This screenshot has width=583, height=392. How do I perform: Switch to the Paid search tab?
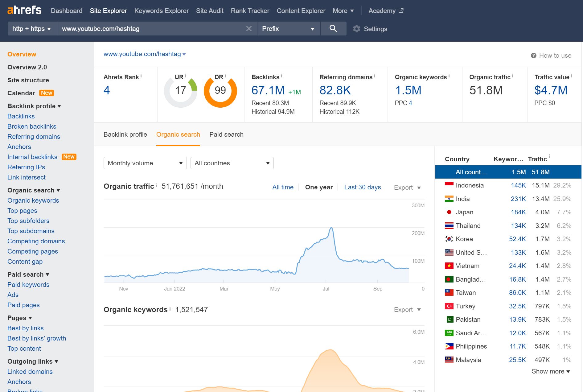226,134
